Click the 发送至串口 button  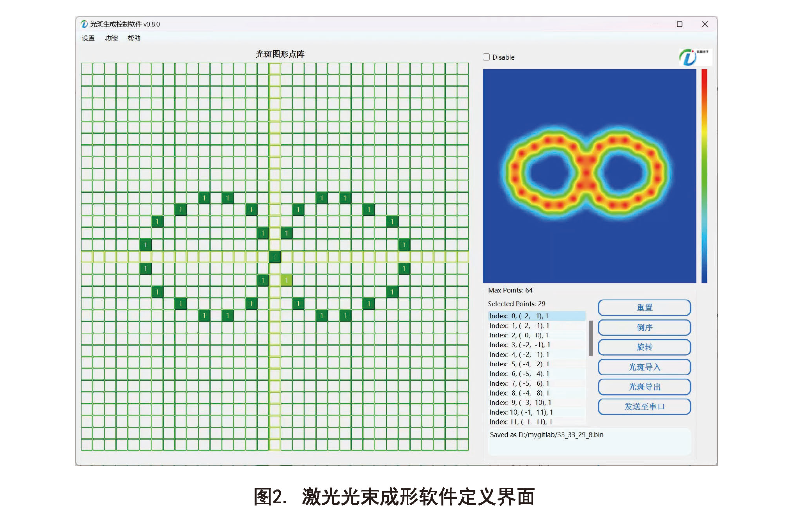click(x=644, y=407)
